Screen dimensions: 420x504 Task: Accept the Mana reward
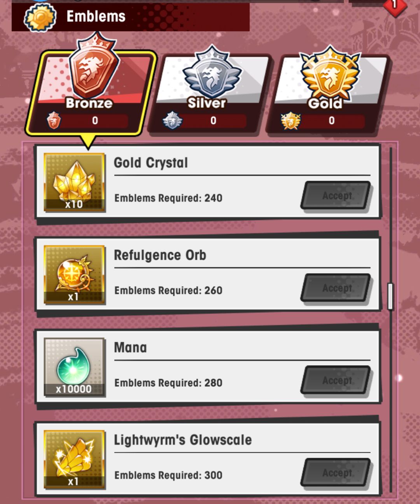coord(336,381)
